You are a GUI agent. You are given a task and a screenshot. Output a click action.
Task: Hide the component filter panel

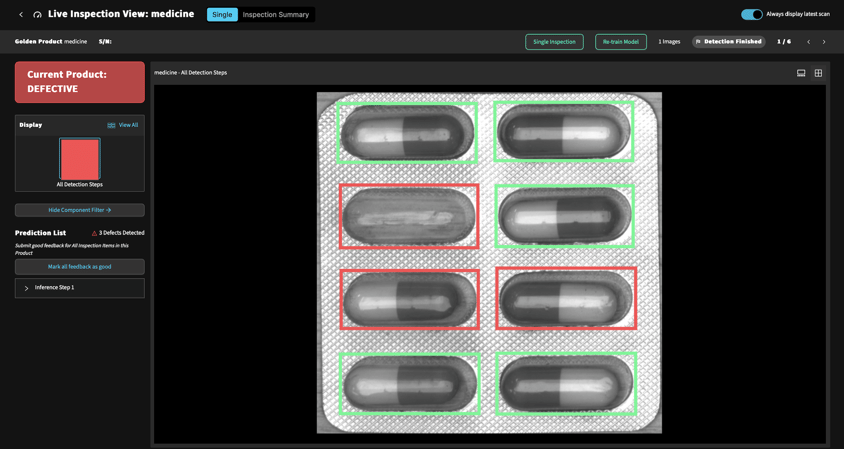point(80,210)
